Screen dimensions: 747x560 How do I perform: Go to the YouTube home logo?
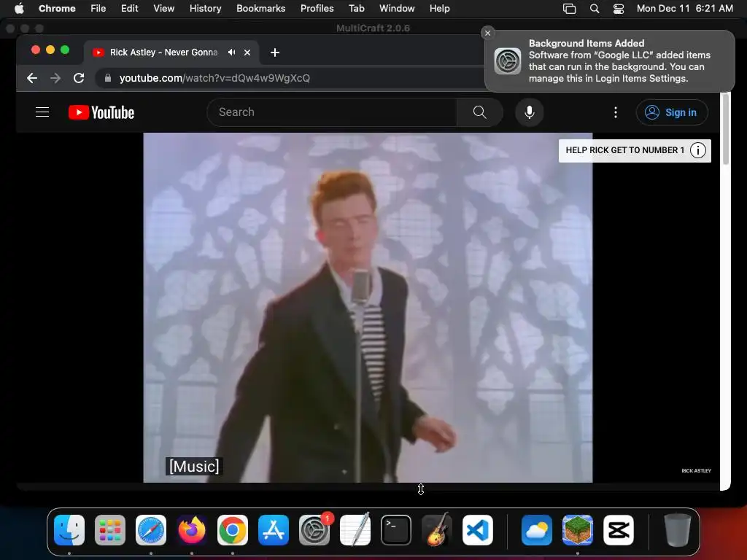pos(101,112)
